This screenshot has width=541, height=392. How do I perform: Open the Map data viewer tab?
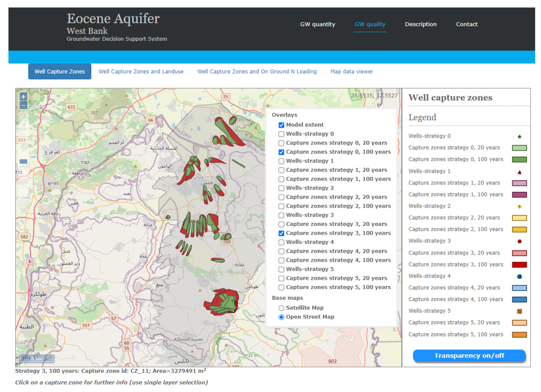[352, 72]
